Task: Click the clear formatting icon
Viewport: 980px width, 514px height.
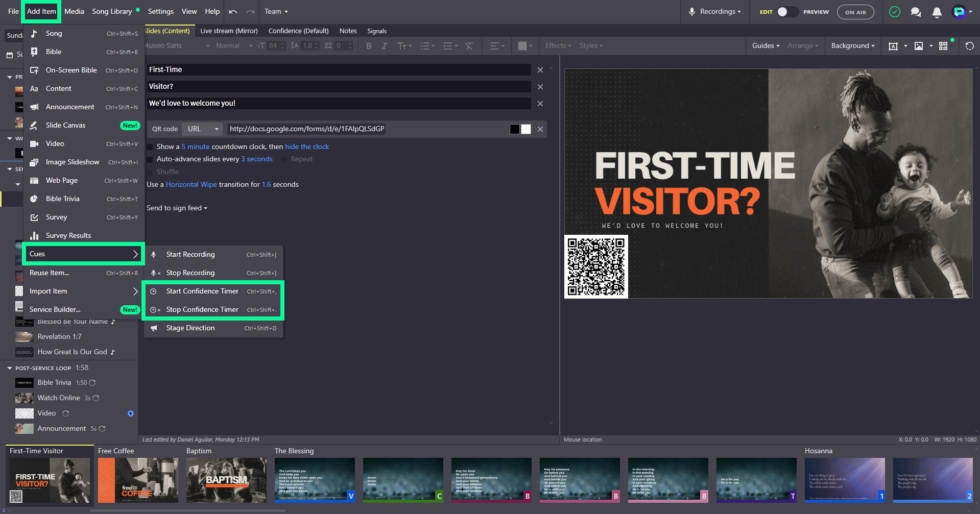Action: tap(469, 46)
